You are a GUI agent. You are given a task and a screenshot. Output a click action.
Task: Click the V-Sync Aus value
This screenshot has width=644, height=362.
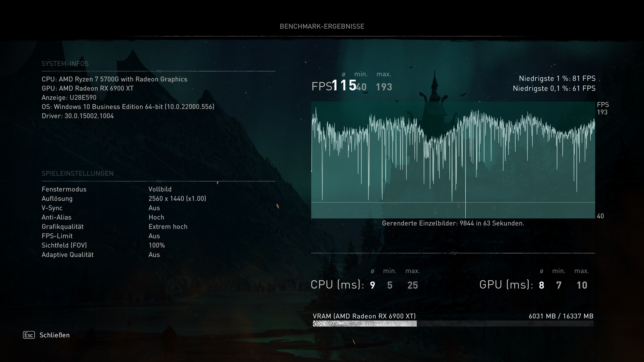tap(154, 208)
